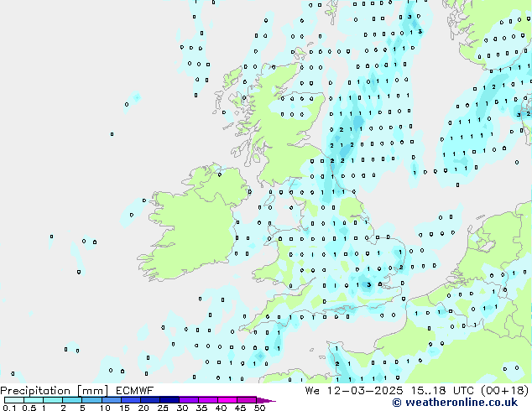The width and height of the screenshot is (532, 411).
Task: Click the "40" legend scale label
Action: coord(221,408)
